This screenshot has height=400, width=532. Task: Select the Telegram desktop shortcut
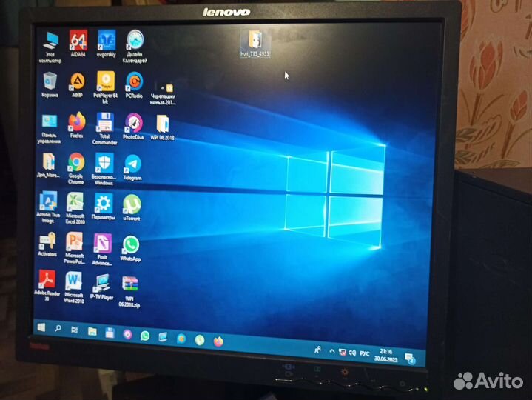pyautogui.click(x=132, y=167)
